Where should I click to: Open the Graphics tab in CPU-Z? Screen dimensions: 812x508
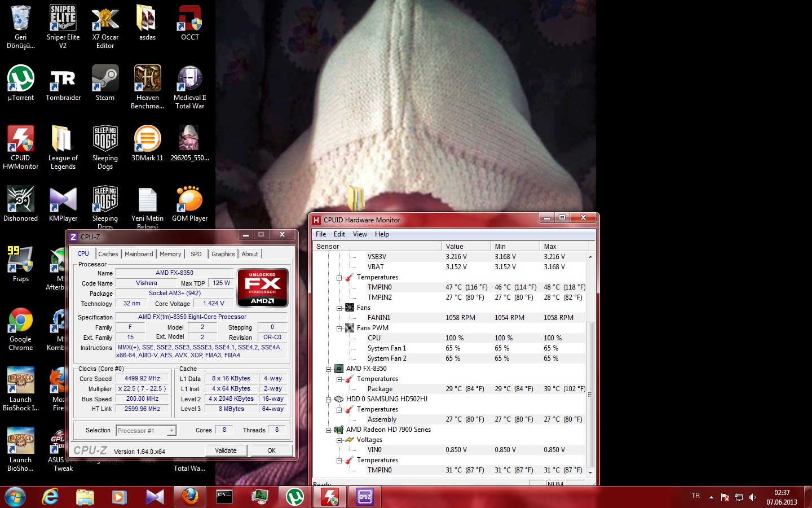tap(223, 254)
